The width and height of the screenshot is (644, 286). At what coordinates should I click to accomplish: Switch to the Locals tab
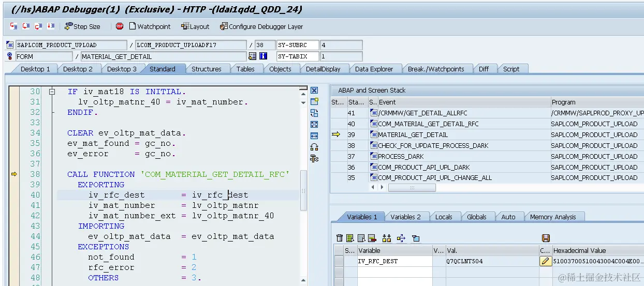[444, 217]
